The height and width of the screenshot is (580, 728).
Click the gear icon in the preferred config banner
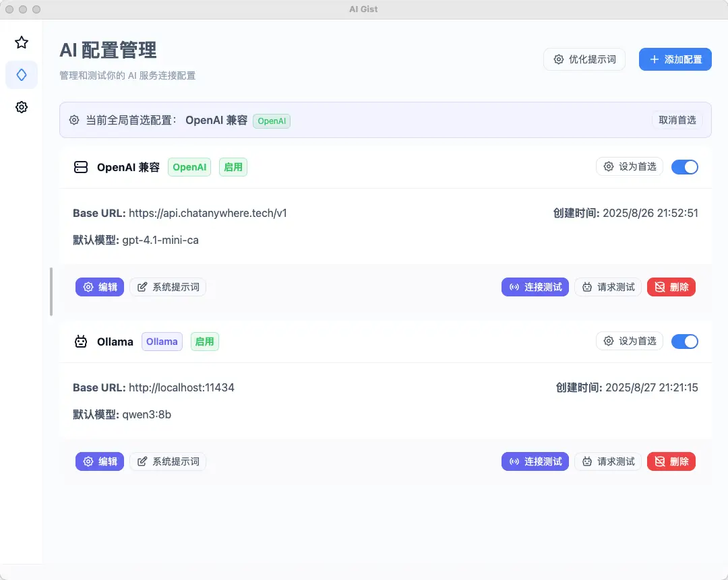[x=74, y=120]
